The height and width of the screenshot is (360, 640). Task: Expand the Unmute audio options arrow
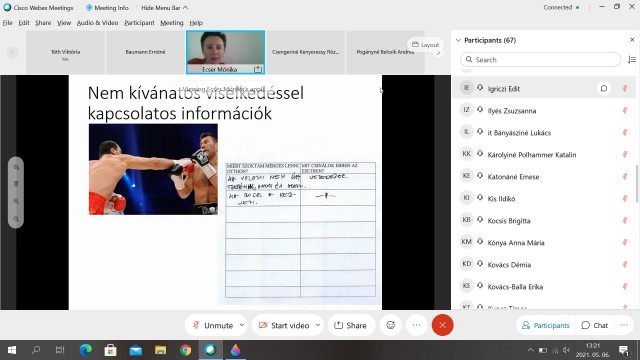coord(242,325)
